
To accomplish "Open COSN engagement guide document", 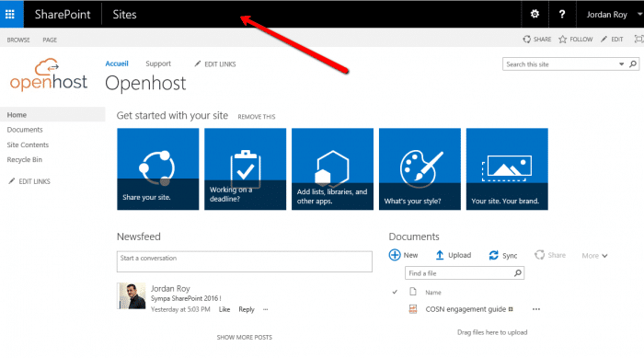I will point(466,309).
